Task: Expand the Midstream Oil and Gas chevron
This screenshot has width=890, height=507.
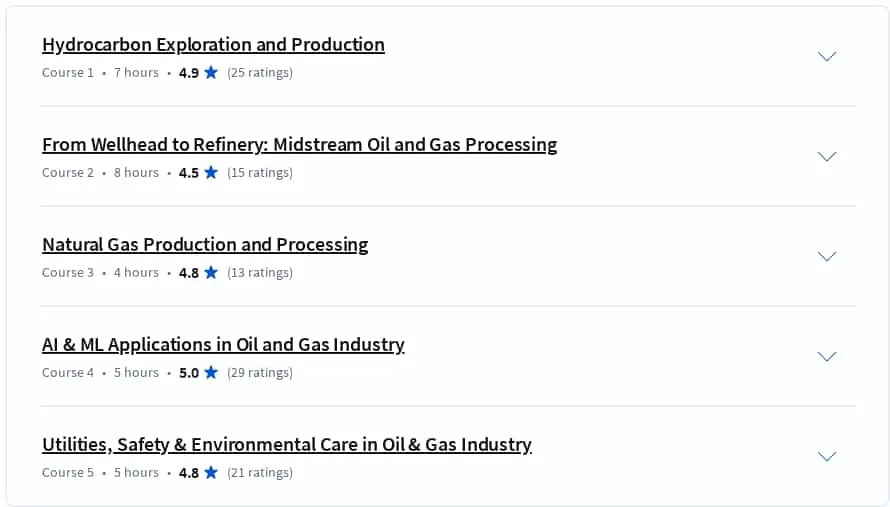Action: pyautogui.click(x=826, y=156)
